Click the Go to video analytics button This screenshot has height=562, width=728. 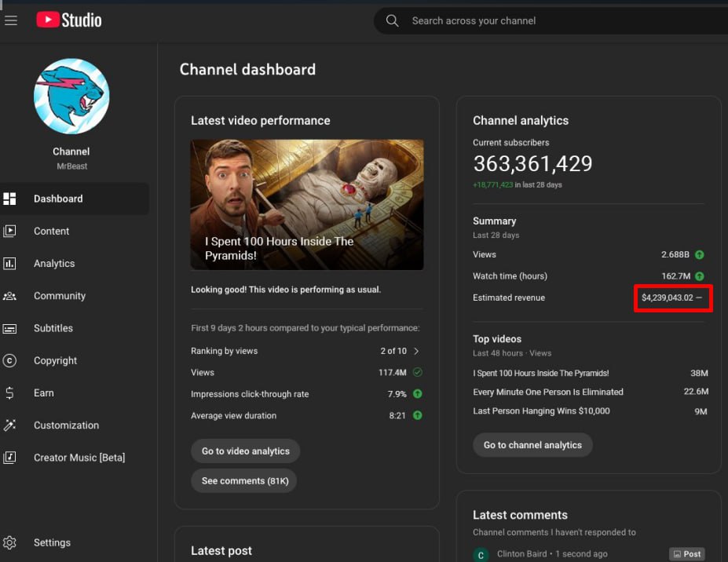click(245, 451)
